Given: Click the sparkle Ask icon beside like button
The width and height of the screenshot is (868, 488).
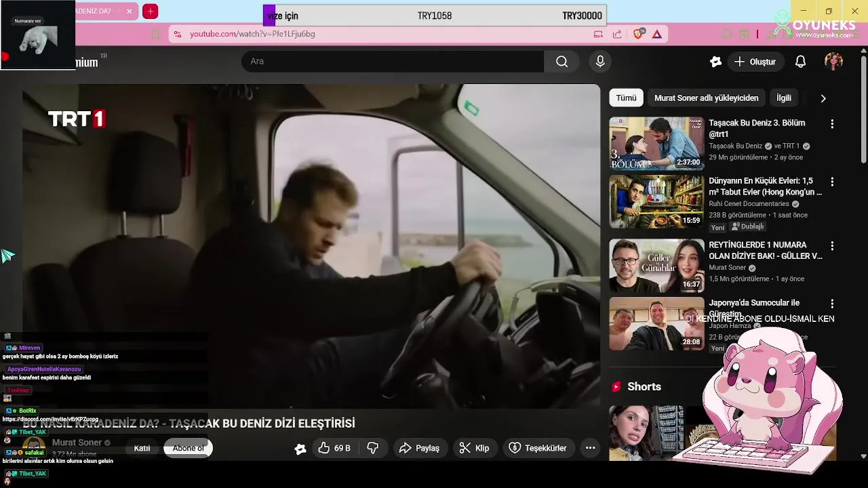Looking at the screenshot, I should click(x=300, y=449).
